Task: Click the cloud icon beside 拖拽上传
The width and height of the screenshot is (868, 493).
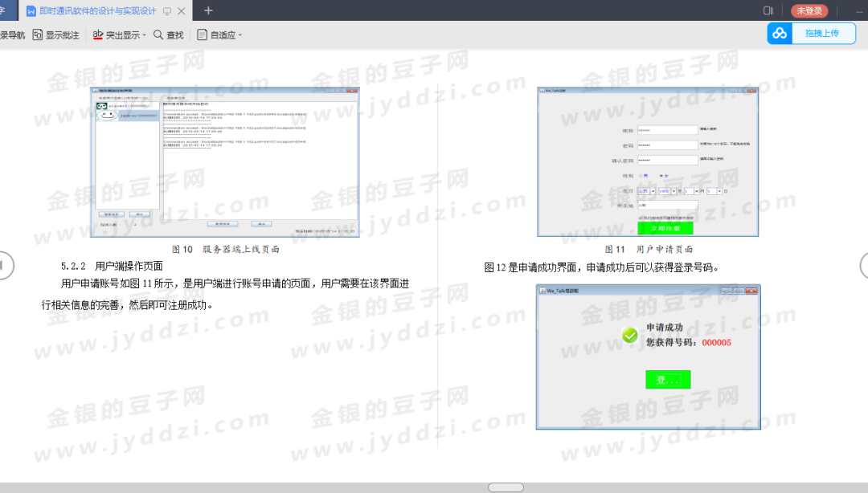Action: (x=780, y=34)
